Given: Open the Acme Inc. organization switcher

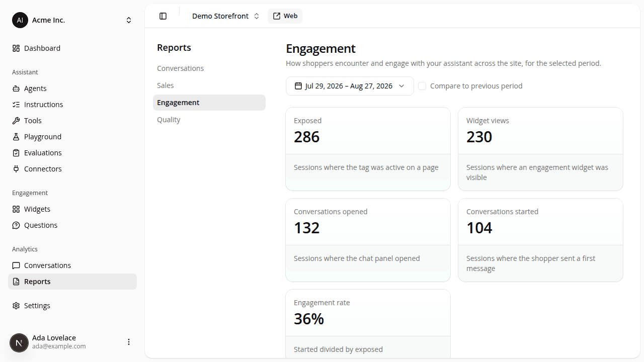Looking at the screenshot, I should (x=72, y=20).
